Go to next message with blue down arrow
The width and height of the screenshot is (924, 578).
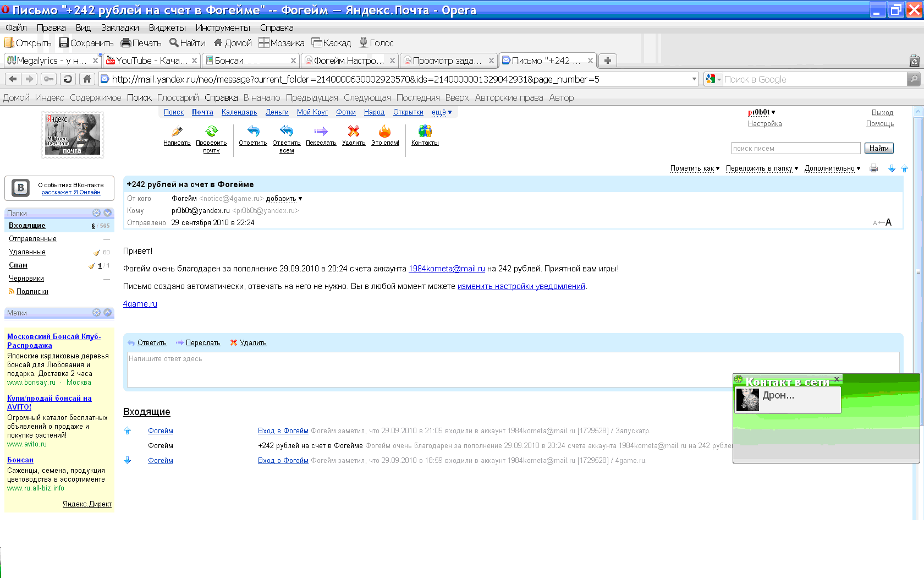pos(892,168)
